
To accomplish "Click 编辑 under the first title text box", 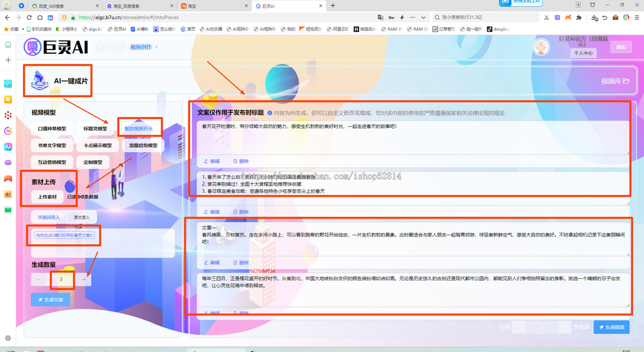I will (211, 161).
